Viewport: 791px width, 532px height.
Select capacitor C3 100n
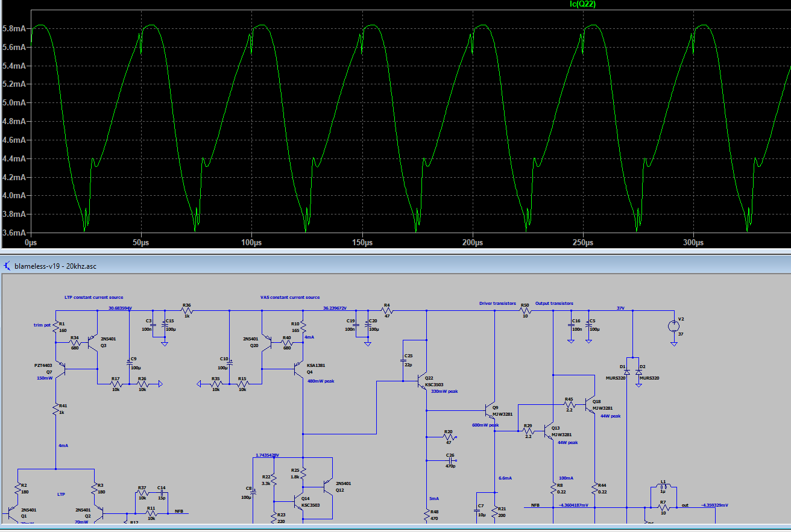[152, 325]
